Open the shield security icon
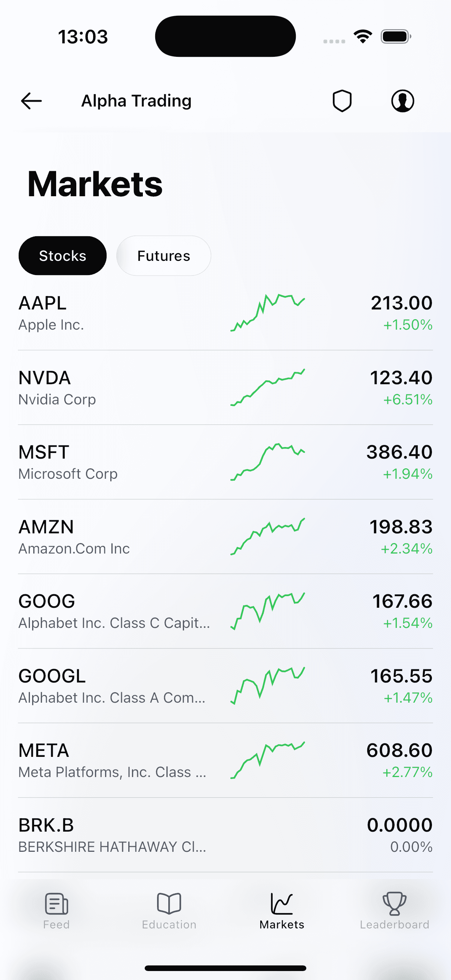This screenshot has height=980, width=451. 342,101
